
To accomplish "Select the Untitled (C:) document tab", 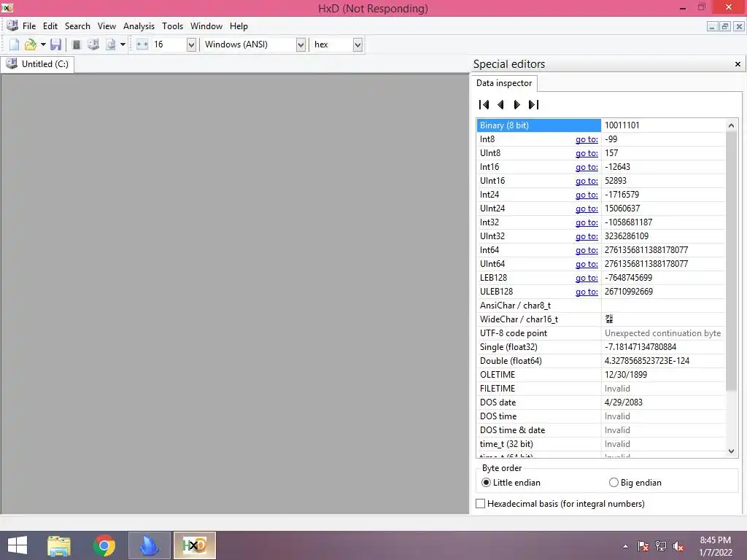I will click(38, 64).
